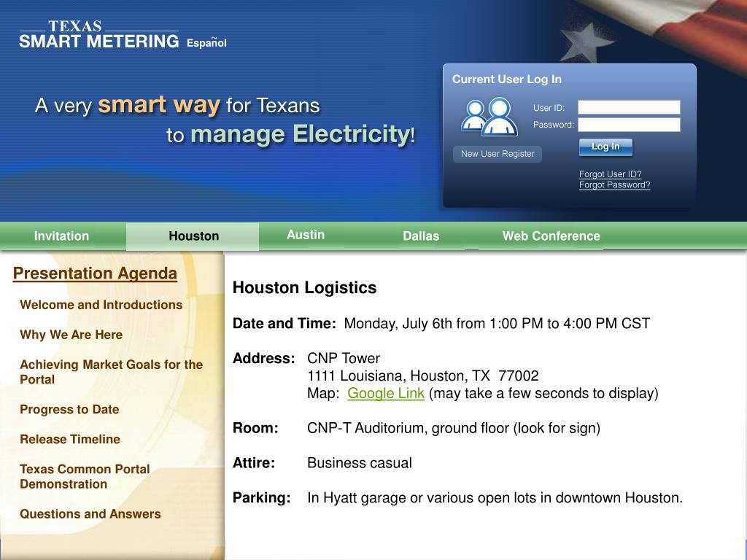Open the Dallas tab
Viewport: 747px width, 560px height.
[x=421, y=236]
